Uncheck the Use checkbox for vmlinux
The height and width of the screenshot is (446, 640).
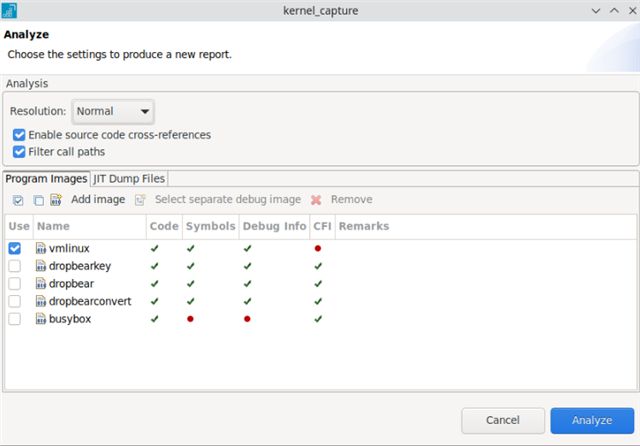pos(15,248)
